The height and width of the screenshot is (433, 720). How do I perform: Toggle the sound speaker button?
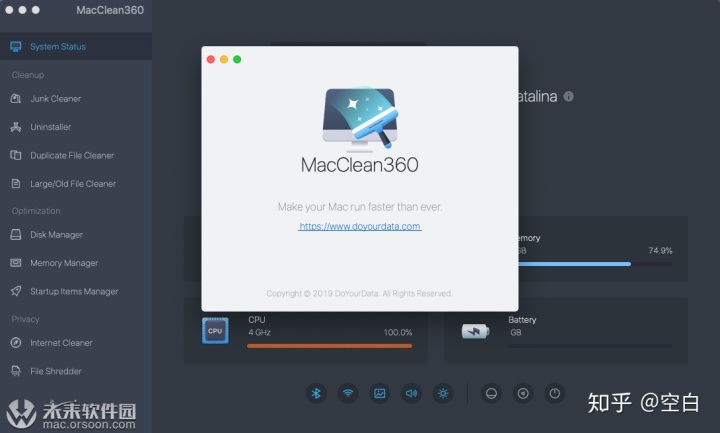pos(411,394)
